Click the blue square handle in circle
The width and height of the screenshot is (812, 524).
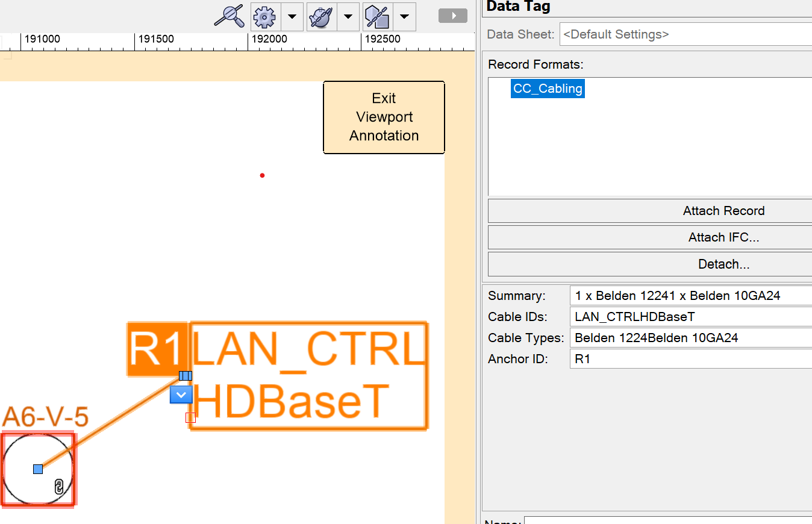tap(38, 469)
